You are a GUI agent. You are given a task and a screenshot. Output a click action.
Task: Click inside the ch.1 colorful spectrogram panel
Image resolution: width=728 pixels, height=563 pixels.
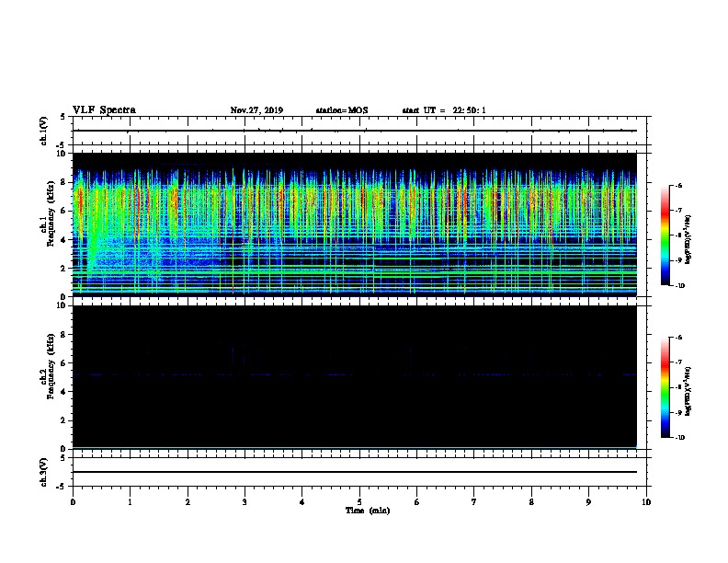355,224
